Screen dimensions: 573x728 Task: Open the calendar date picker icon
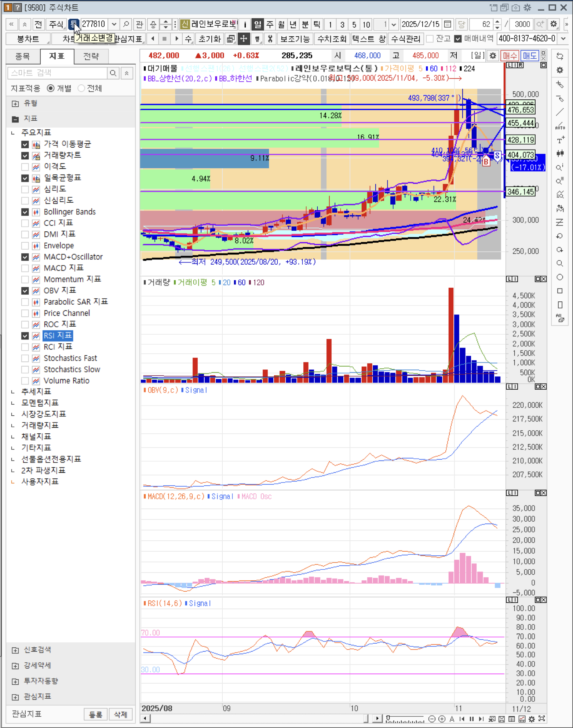(x=448, y=24)
